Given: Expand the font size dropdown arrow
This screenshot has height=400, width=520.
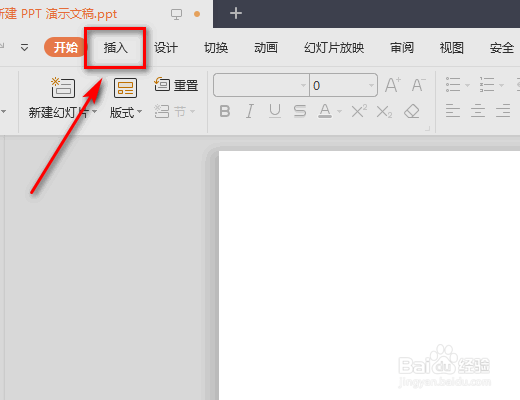Looking at the screenshot, I should coord(371,85).
